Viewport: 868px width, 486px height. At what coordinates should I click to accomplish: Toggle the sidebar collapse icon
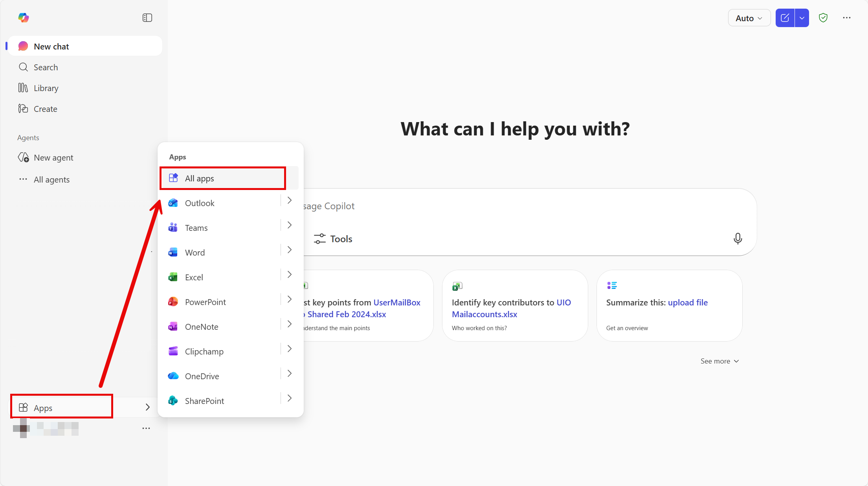[x=147, y=18]
